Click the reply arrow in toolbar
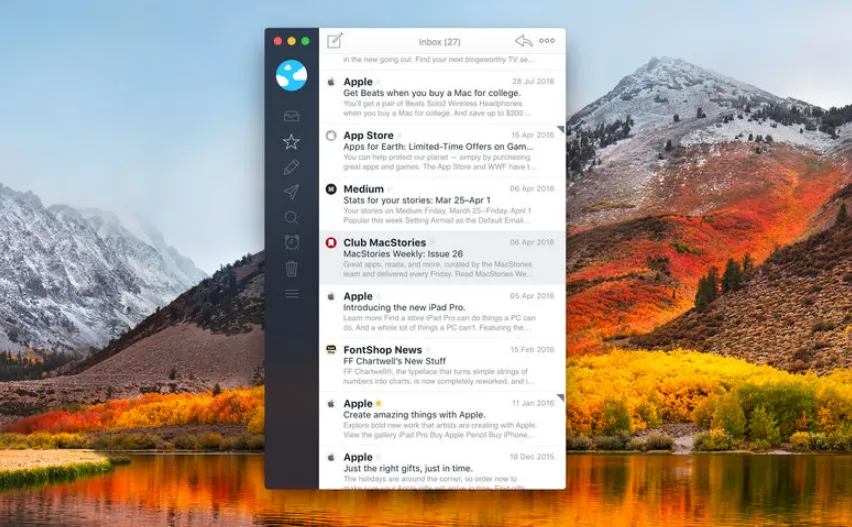Image resolution: width=852 pixels, height=527 pixels. (x=523, y=41)
